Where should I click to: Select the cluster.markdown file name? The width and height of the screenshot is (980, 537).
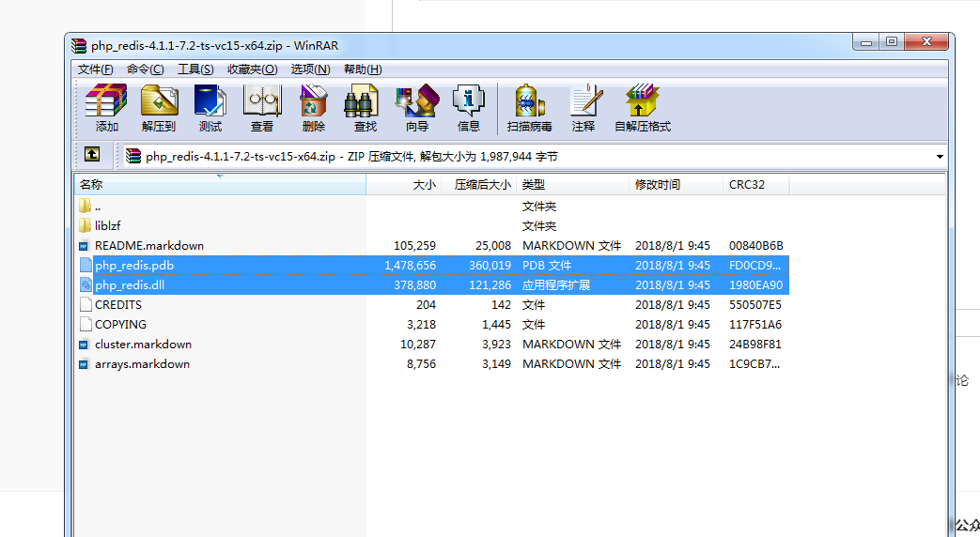pos(143,344)
